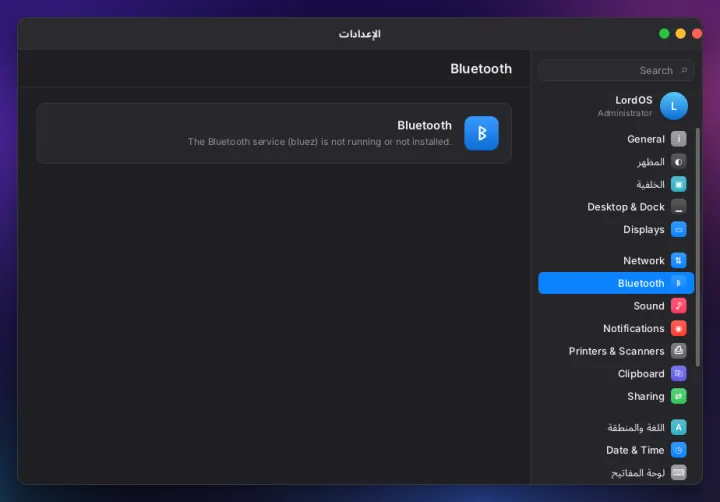Select الخلفية in the sidebar
The width and height of the screenshot is (720, 502).
616,184
